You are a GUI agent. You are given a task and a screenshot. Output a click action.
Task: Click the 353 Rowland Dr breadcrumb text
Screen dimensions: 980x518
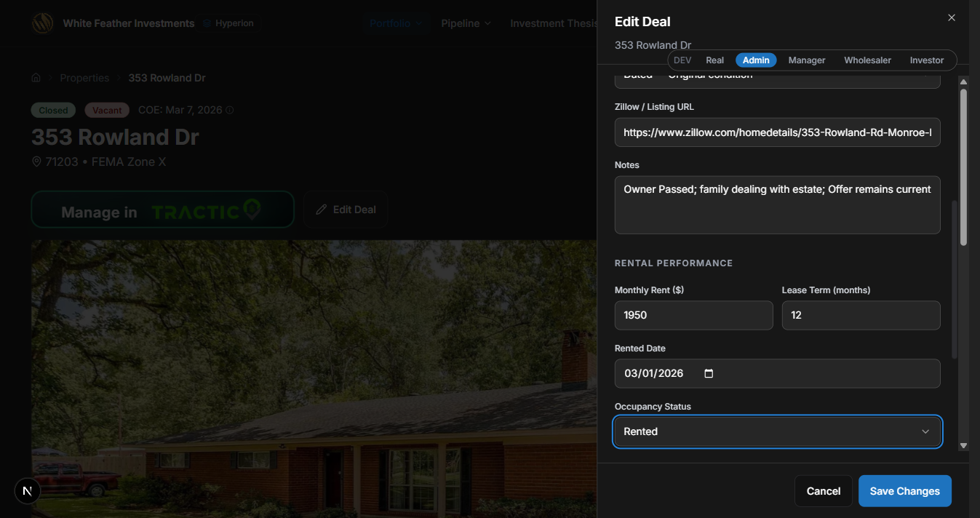click(x=167, y=78)
